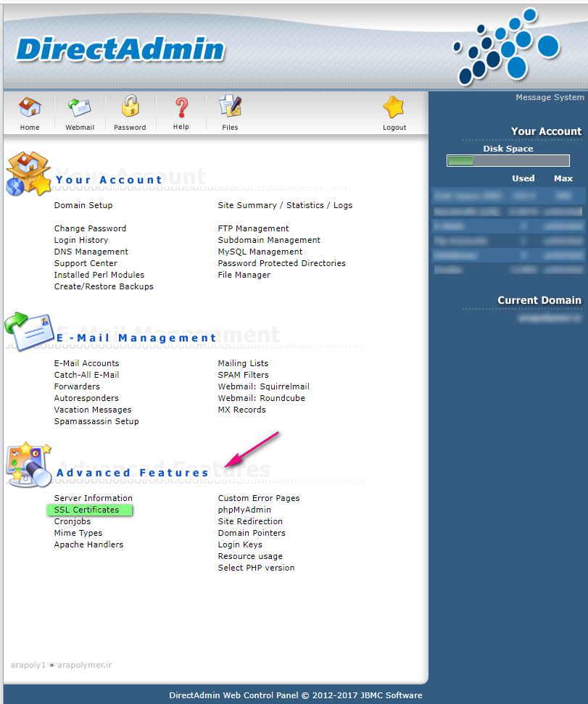The image size is (588, 704).
Task: Click the 'Max' column header
Action: (x=563, y=178)
